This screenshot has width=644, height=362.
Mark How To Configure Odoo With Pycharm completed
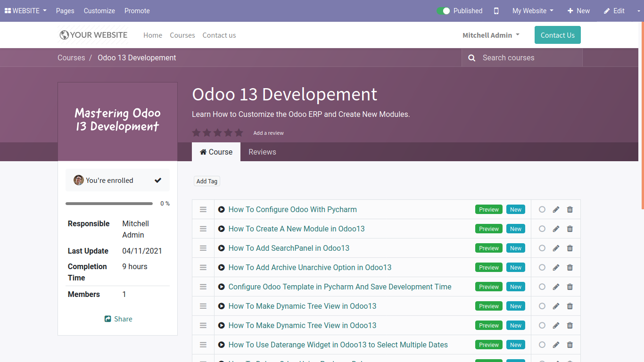(542, 210)
